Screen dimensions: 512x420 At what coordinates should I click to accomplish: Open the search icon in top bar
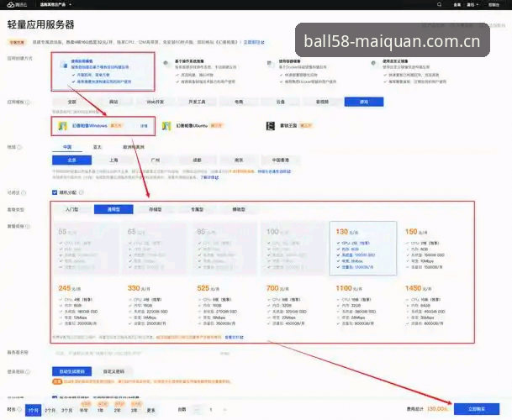pyautogui.click(x=439, y=4)
